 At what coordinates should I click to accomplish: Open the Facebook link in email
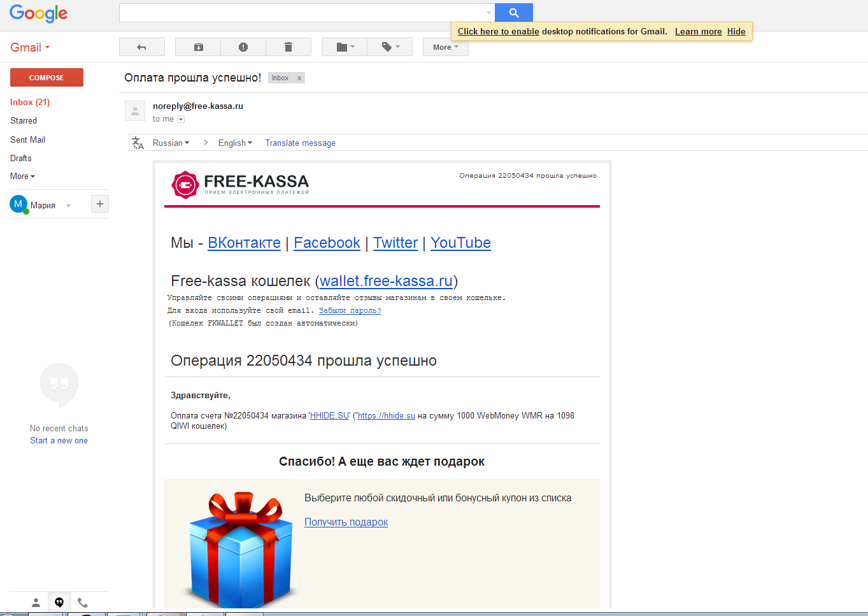point(327,243)
